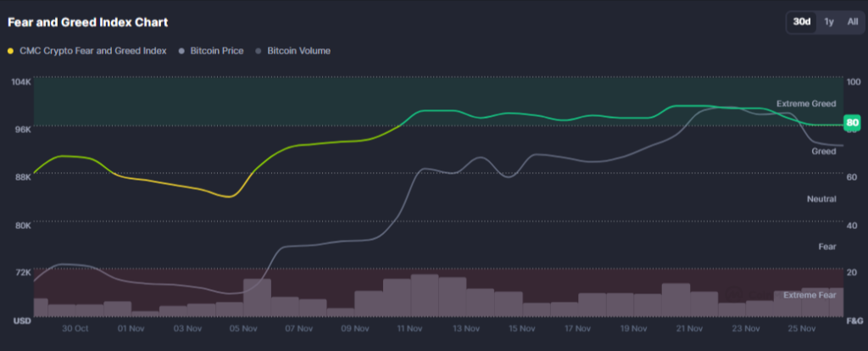Viewport: 868px width, 351px height.
Task: Click the Fear and Greed Index Chart title
Action: (x=87, y=22)
